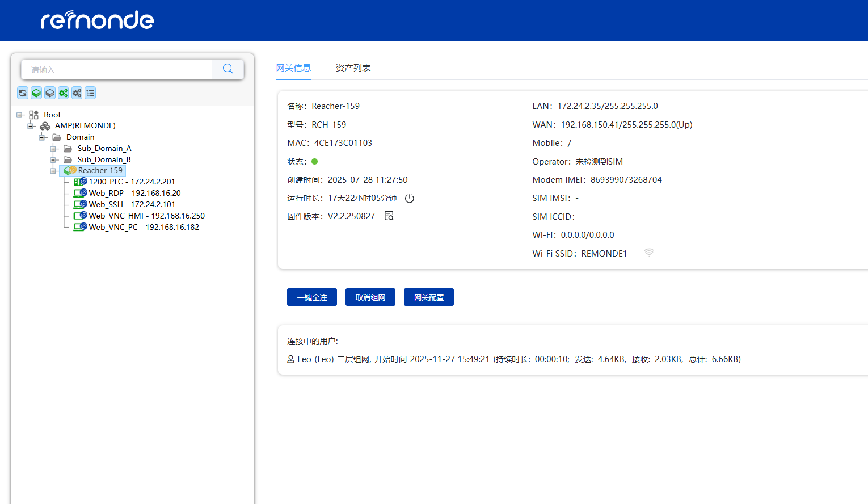
Task: Click the refresh tree toolbar icon
Action: pyautogui.click(x=23, y=93)
